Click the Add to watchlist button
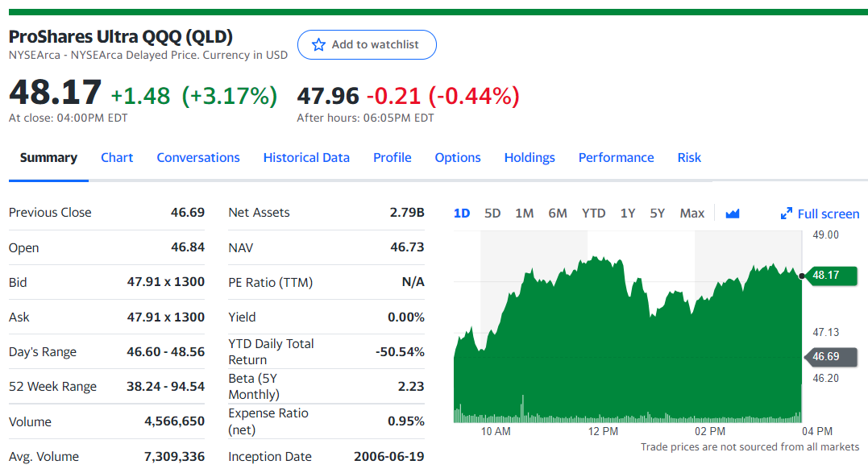868x473 pixels. pyautogui.click(x=367, y=45)
